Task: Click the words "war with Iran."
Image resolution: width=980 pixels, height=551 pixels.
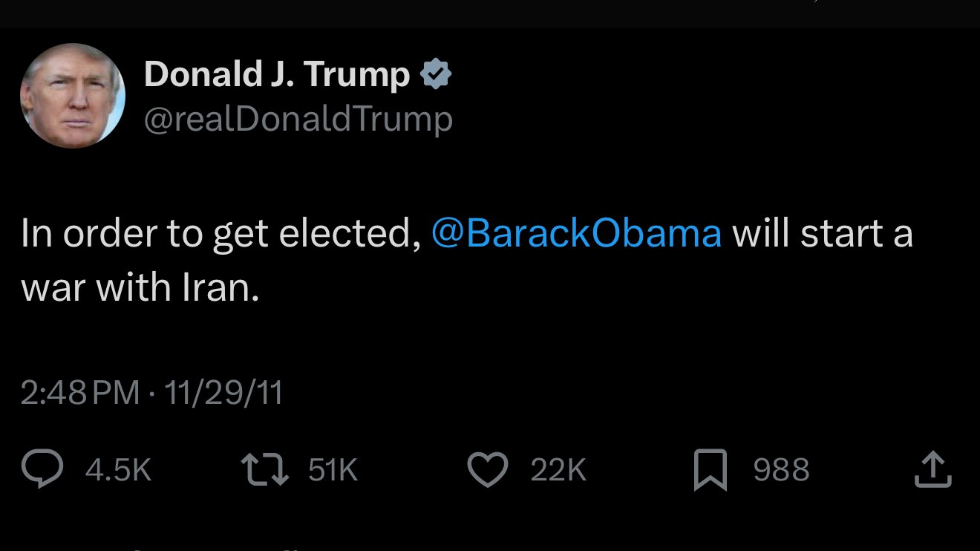Action: click(140, 287)
